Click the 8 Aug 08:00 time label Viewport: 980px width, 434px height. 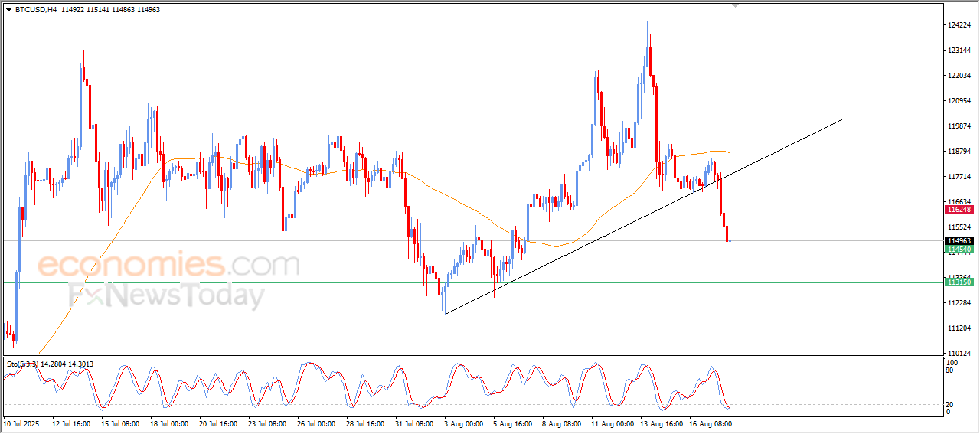[560, 423]
